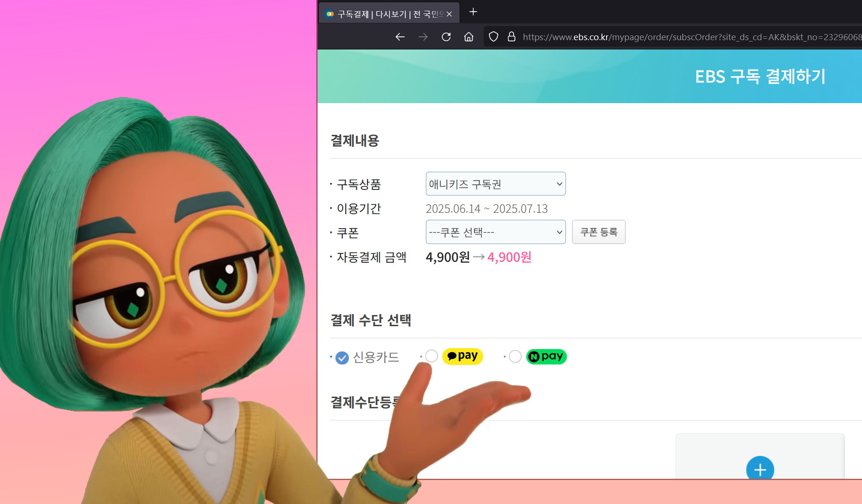Go back using the browser back arrow
The width and height of the screenshot is (862, 504).
point(400,37)
